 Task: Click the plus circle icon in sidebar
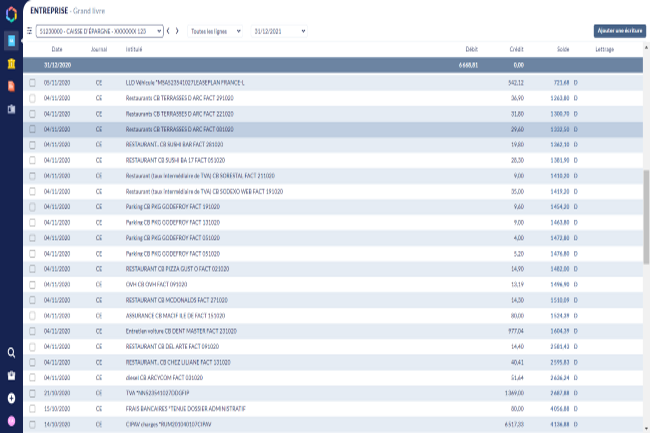pos(11,398)
